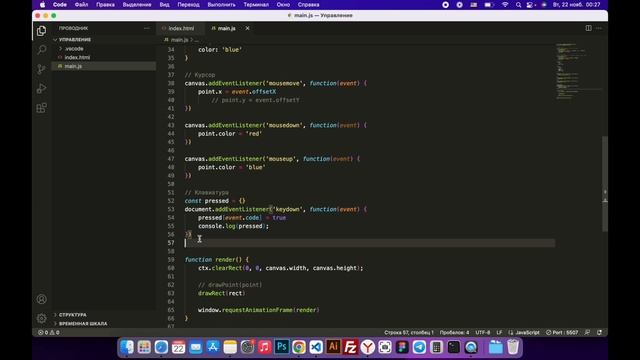Viewport: 640px width, 360px height.
Task: Open Music app from the Dock
Action: click(264, 347)
